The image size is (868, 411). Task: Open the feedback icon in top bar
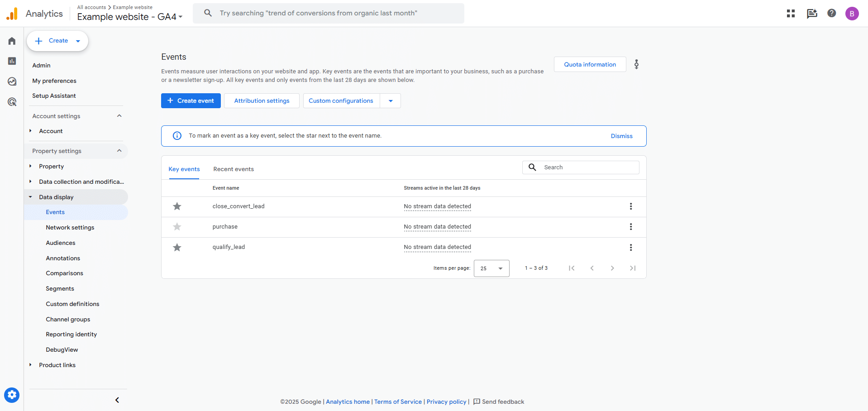click(x=811, y=13)
